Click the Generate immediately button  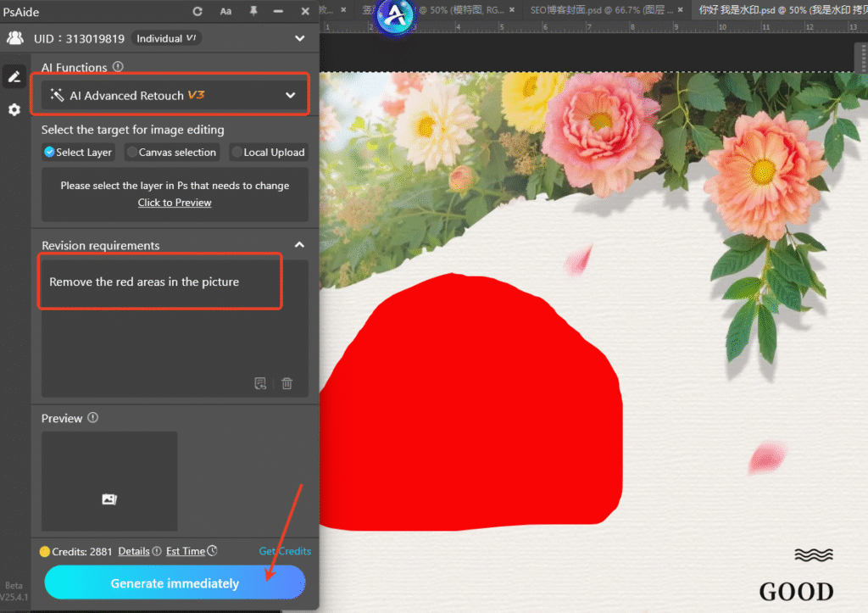[174, 582]
